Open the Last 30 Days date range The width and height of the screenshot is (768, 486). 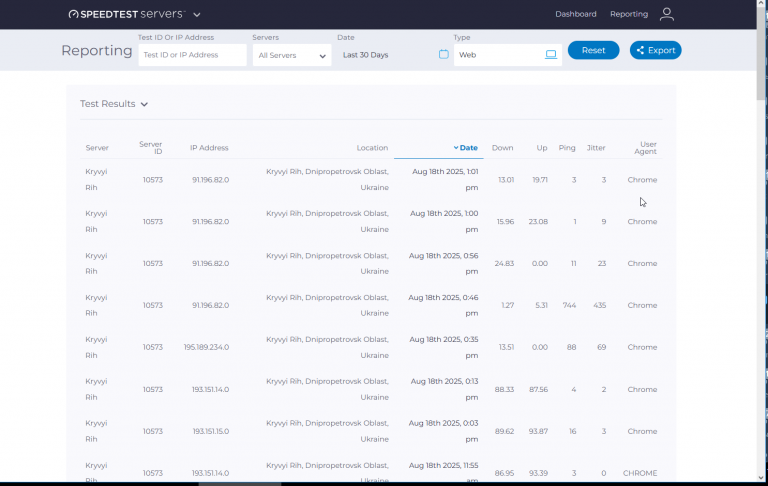(x=365, y=55)
